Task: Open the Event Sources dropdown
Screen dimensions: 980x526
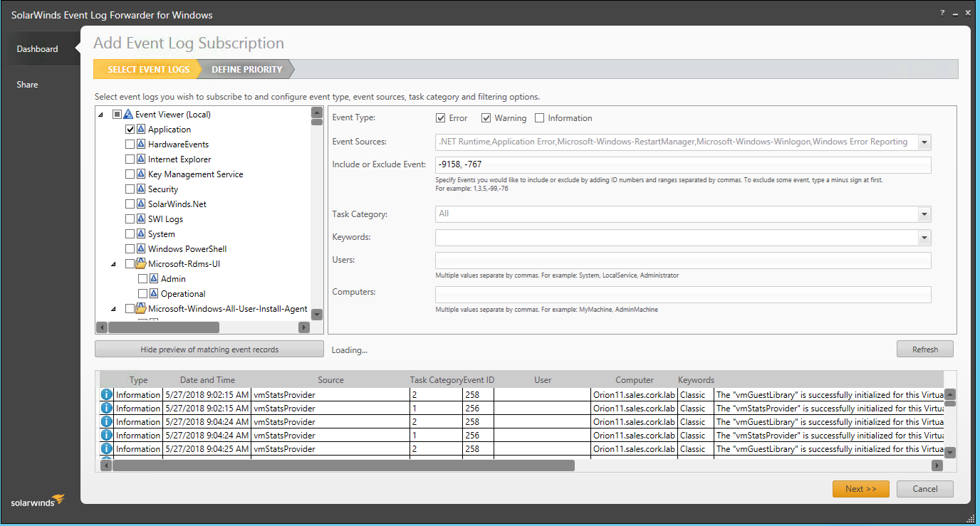Action: (924, 142)
